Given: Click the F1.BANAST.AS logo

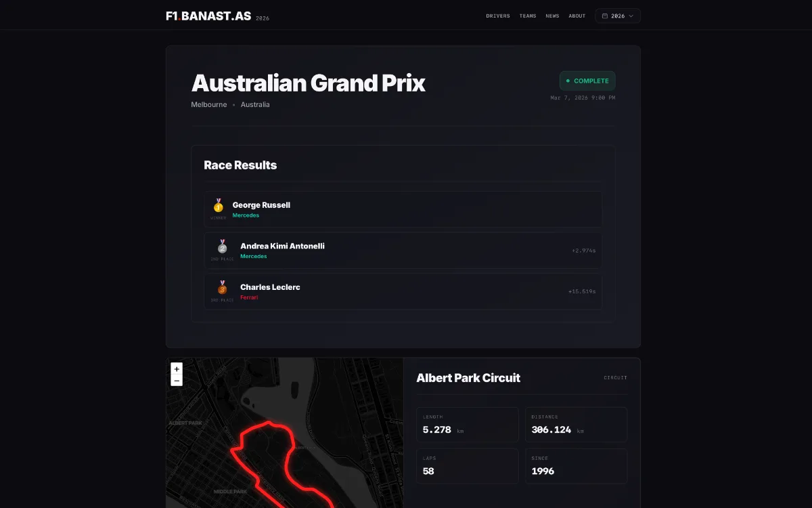Looking at the screenshot, I should pyautogui.click(x=208, y=15).
